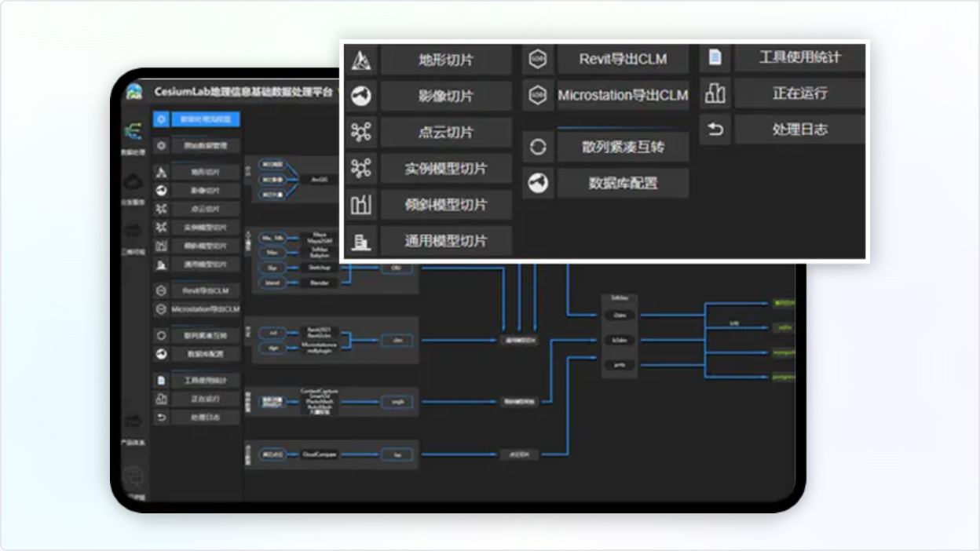This screenshot has height=551, width=980.
Task: Click the oblique model icon beside 倾斜模型切片 in enlarged panel
Action: click(361, 205)
